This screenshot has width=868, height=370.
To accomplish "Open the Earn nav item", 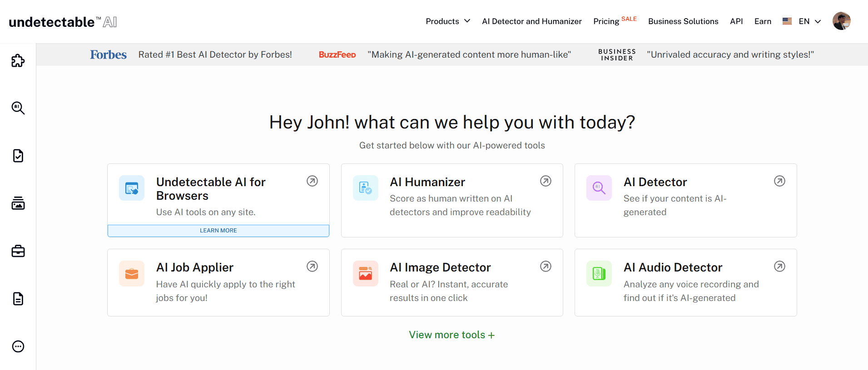I will [763, 21].
